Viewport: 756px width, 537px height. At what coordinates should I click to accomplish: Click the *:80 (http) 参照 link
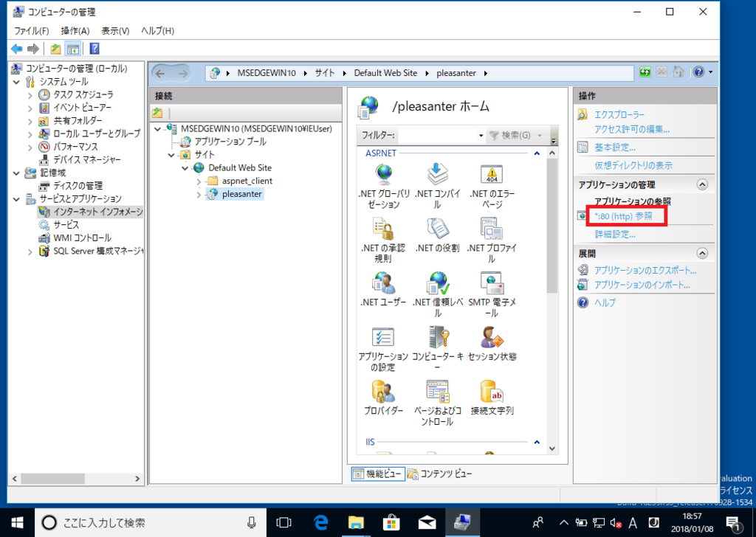coord(623,216)
